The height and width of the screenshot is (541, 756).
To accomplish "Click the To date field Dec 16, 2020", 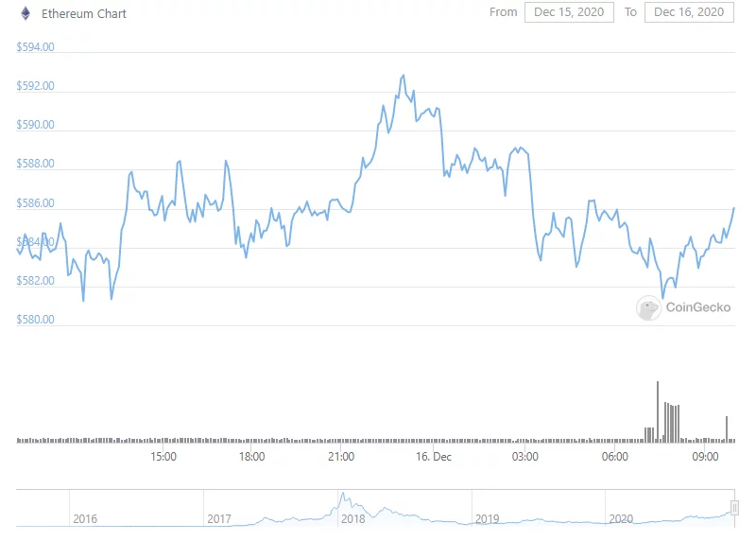I will (689, 12).
